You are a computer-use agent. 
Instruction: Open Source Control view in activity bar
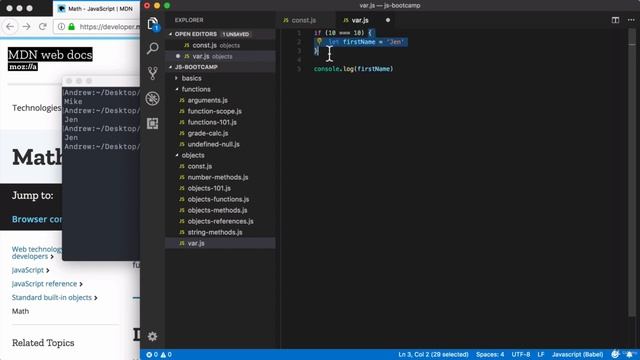pyautogui.click(x=153, y=73)
